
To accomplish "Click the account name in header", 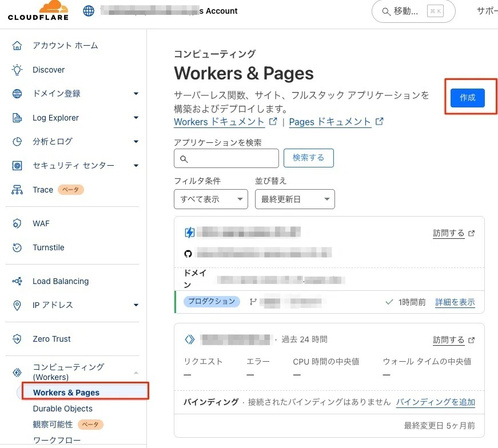I will (x=169, y=11).
